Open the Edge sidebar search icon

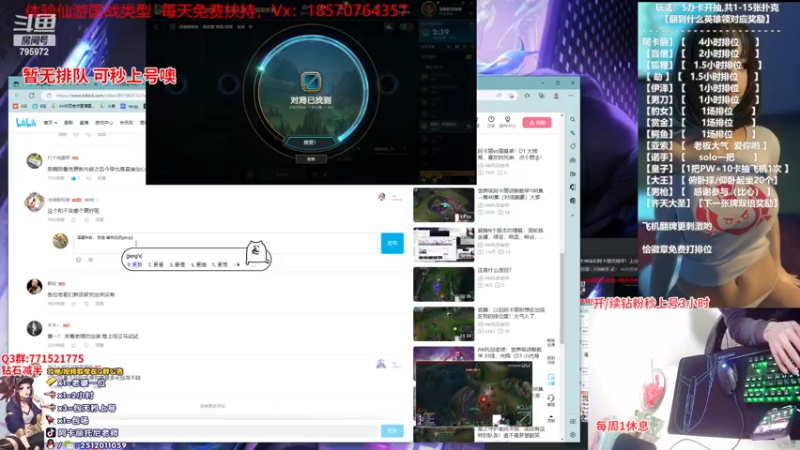[572, 119]
